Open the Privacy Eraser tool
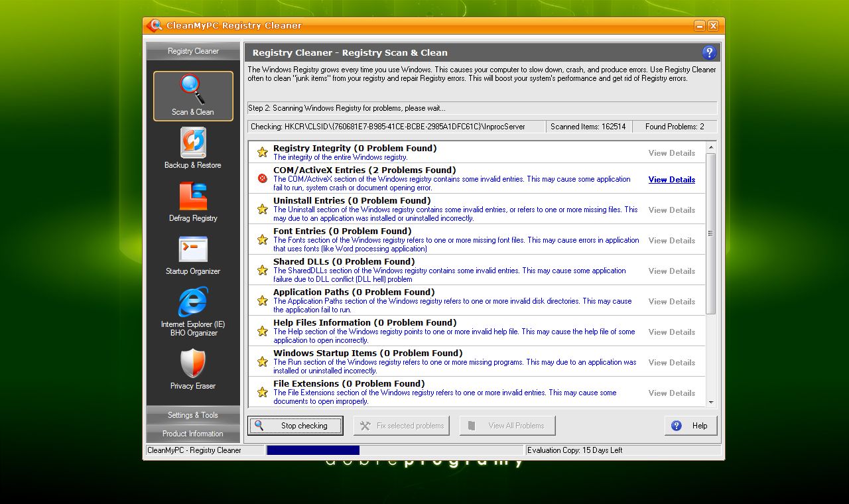Screen dimensions: 849x504 point(193,369)
